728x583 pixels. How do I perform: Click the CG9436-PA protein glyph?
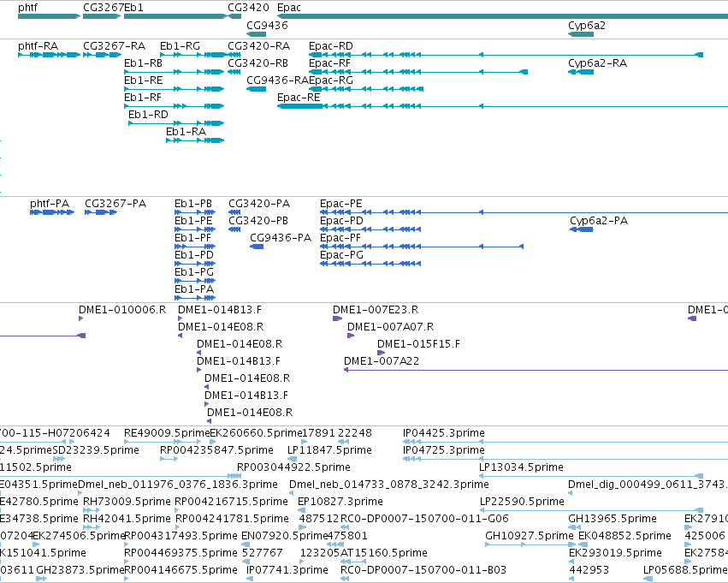point(257,247)
